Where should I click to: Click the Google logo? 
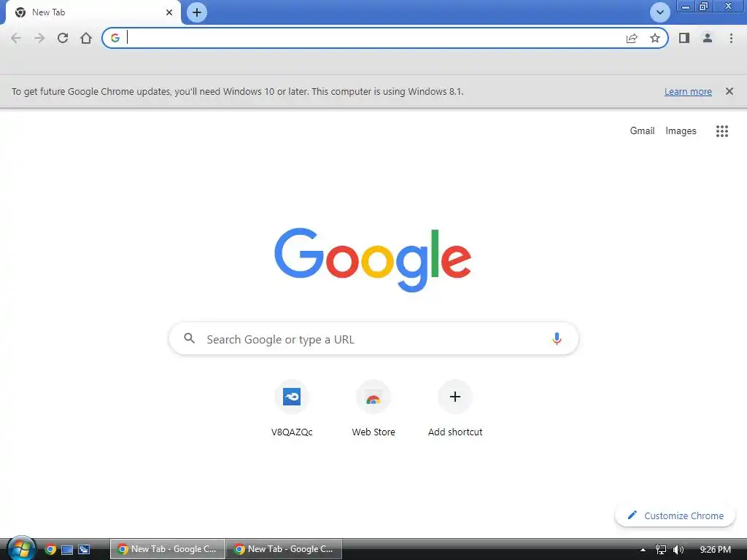[373, 260]
